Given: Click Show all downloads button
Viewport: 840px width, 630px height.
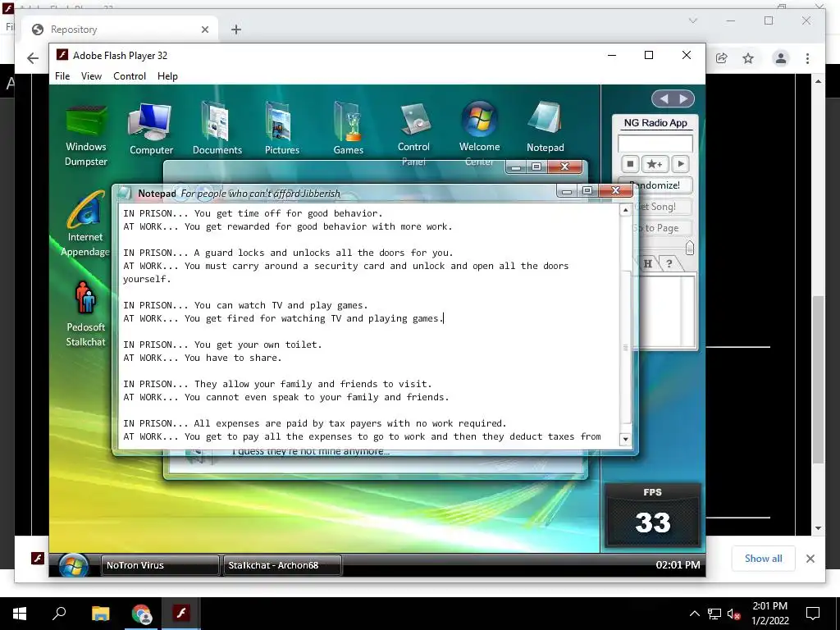Looking at the screenshot, I should [763, 558].
